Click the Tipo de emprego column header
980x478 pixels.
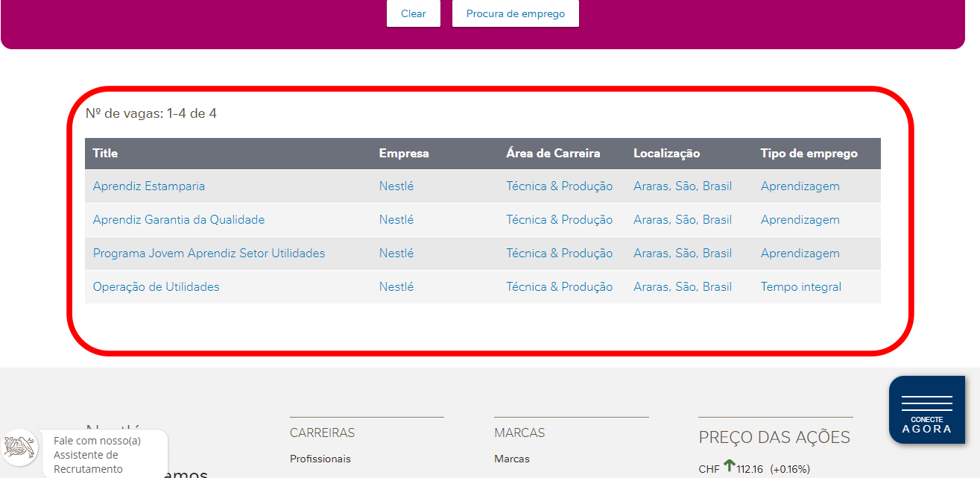pos(809,154)
